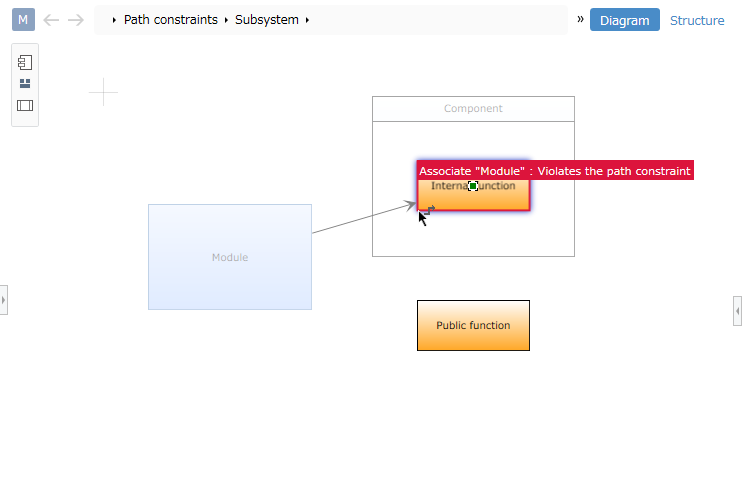Click the crosshair marker on the canvas

pos(103,92)
